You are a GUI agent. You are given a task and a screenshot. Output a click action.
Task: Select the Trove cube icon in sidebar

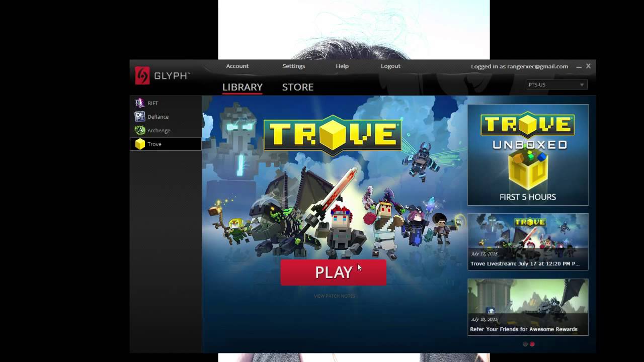[x=140, y=144]
